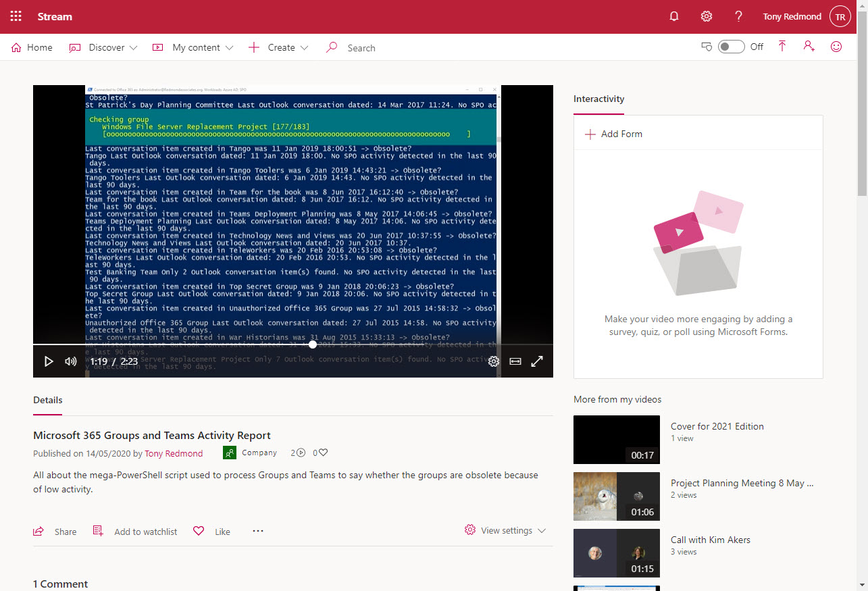The width and height of the screenshot is (868, 591).
Task: Click the search magnifier icon
Action: click(332, 47)
